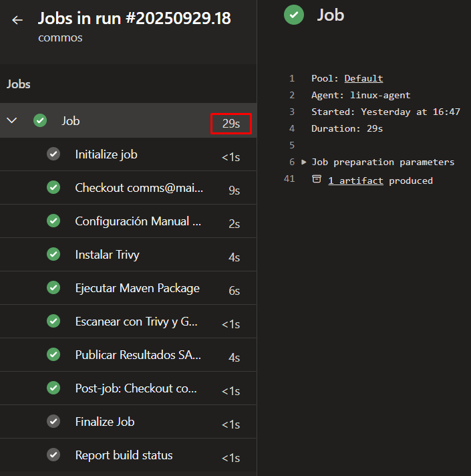Viewport: 471px width, 476px height.
Task: Click green check icon beside Instalar Trivy
Action: 53,255
